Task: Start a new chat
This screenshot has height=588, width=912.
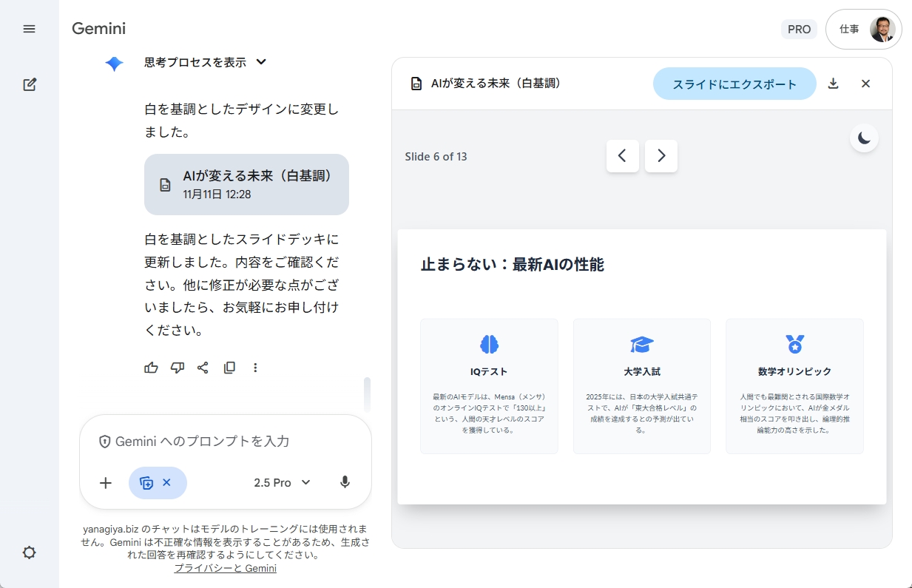Action: pyautogui.click(x=30, y=84)
